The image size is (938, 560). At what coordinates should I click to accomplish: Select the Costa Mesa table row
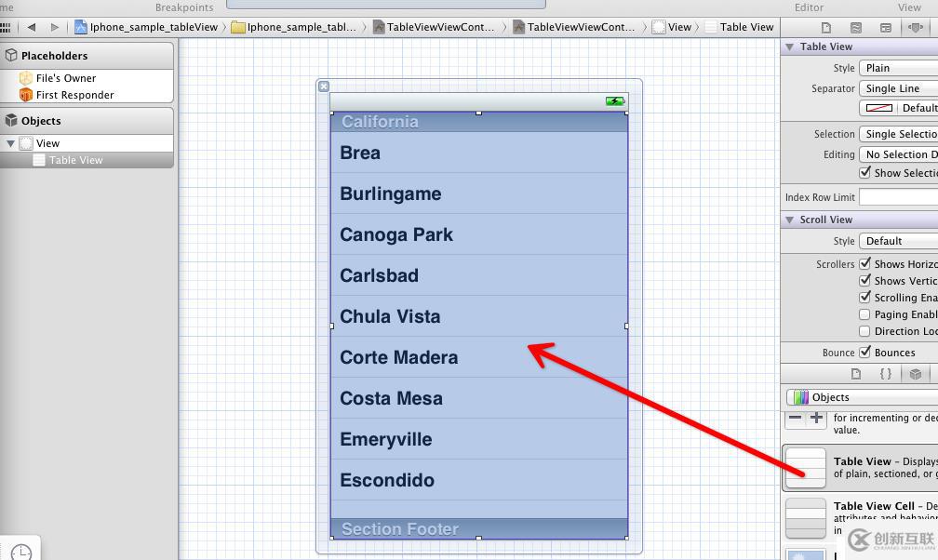(479, 398)
